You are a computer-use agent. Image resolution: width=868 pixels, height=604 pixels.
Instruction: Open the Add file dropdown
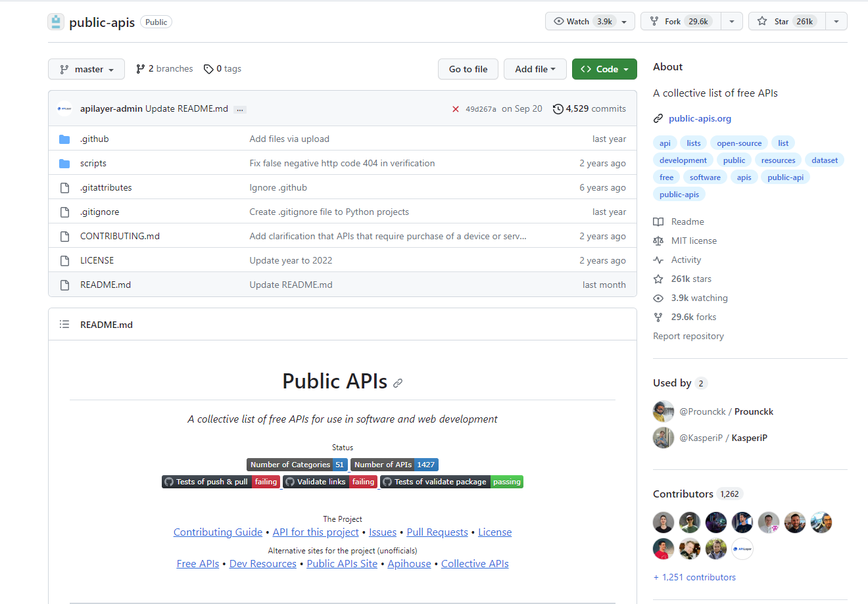tap(535, 69)
